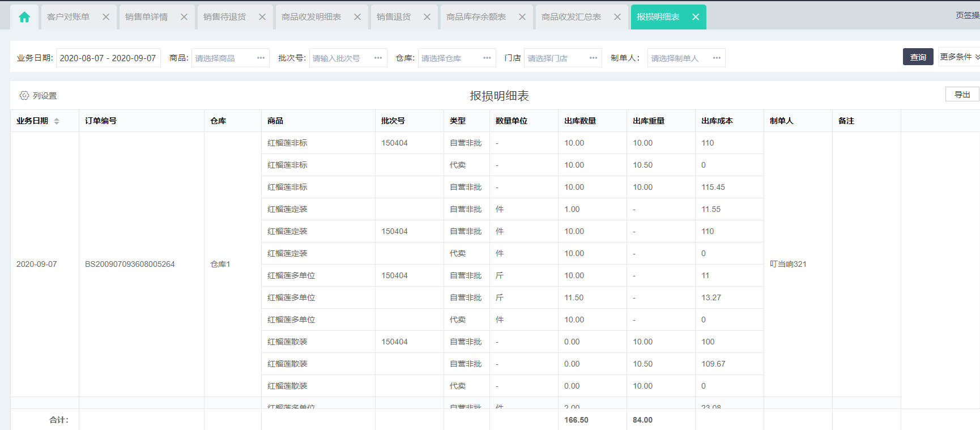980x430 pixels.
Task: Close the active 报损明细表 tab
Action: 696,17
